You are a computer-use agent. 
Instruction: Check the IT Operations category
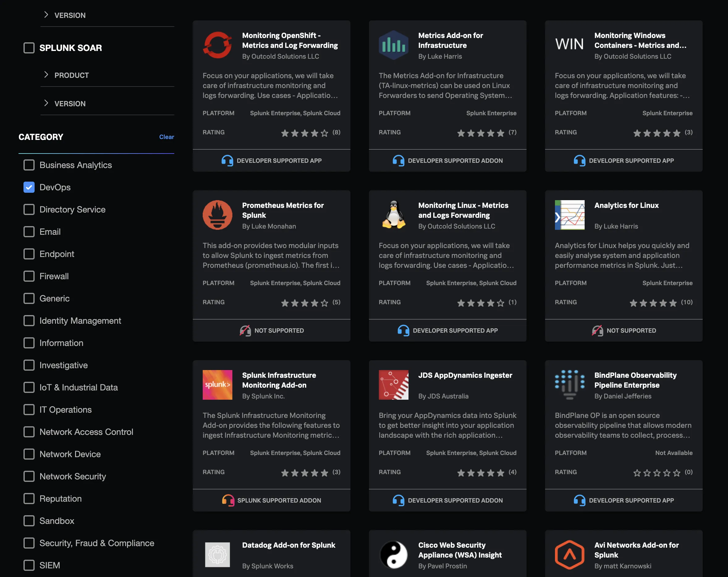(29, 410)
